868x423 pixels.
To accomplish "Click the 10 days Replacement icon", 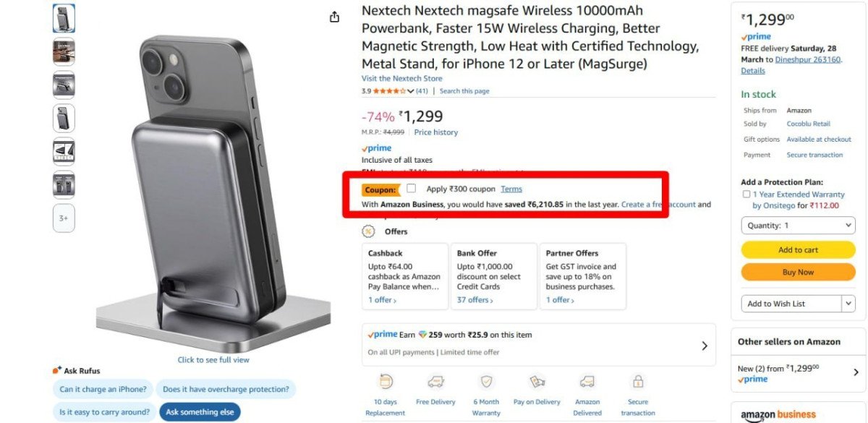I will pyautogui.click(x=386, y=382).
